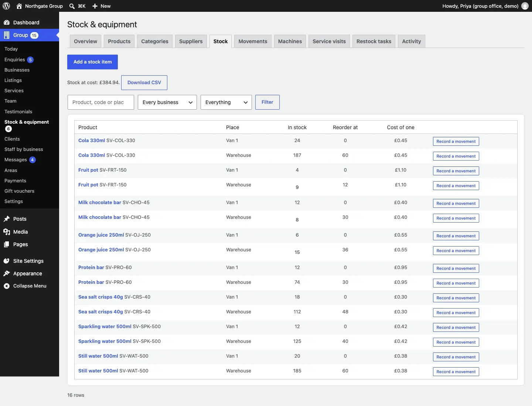Download the stock CSV file
Image resolution: width=532 pixels, height=406 pixels.
(144, 83)
